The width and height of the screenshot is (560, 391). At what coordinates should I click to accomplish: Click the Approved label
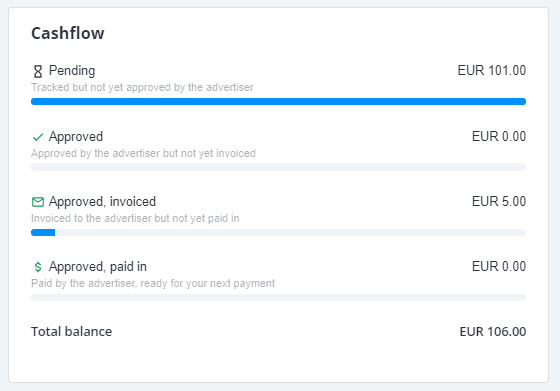(76, 137)
